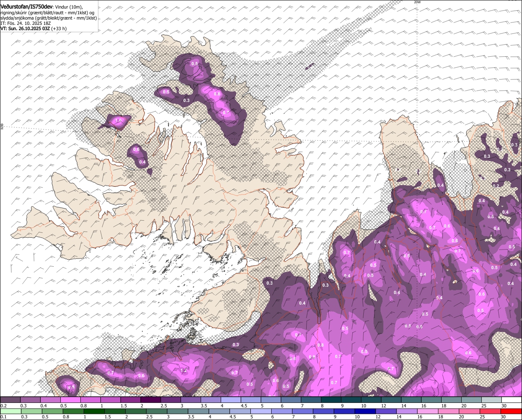Select lower legend light pink 16 swatch
Image resolution: width=522 pixels, height=420 pixels.
427,411
